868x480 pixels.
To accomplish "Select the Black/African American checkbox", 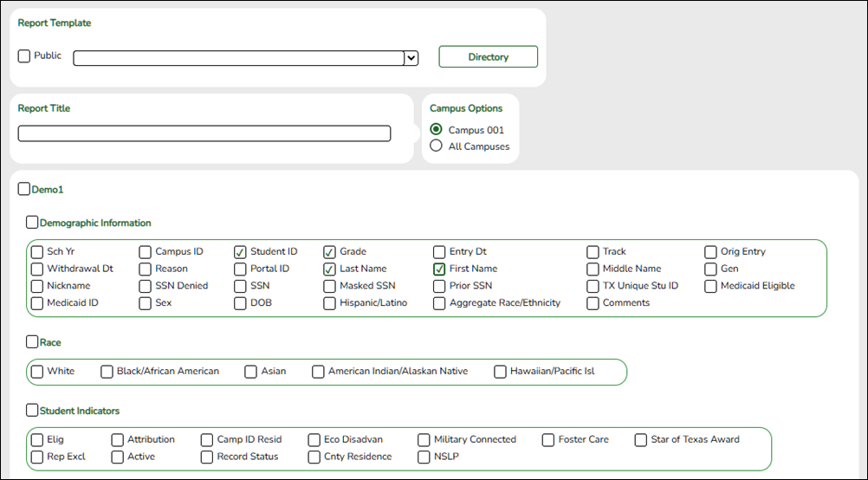I will pos(107,372).
